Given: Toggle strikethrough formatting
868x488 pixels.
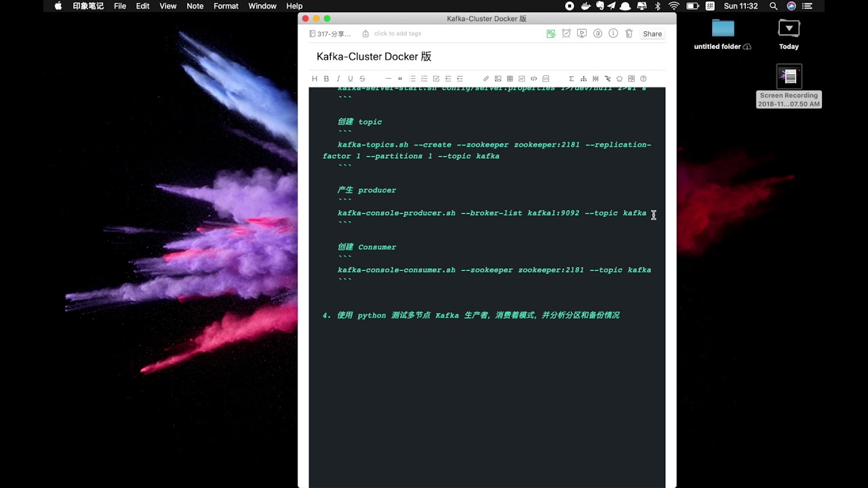Looking at the screenshot, I should pyautogui.click(x=362, y=79).
